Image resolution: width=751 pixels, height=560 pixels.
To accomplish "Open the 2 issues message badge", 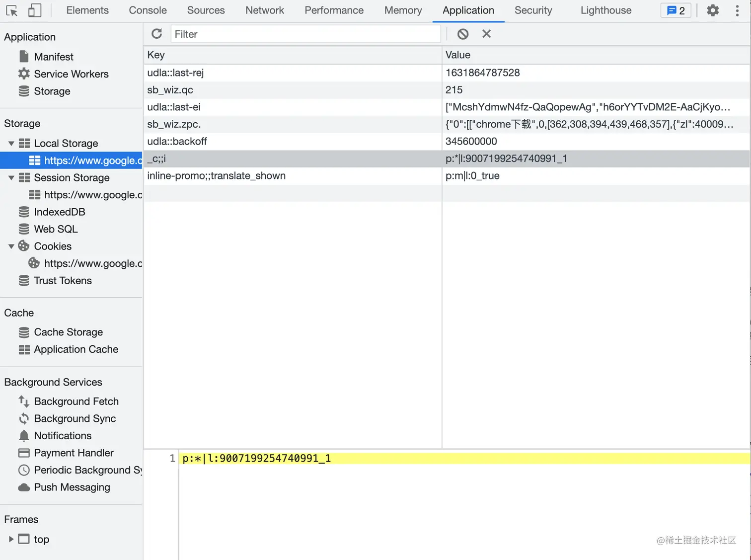I will [x=676, y=10].
